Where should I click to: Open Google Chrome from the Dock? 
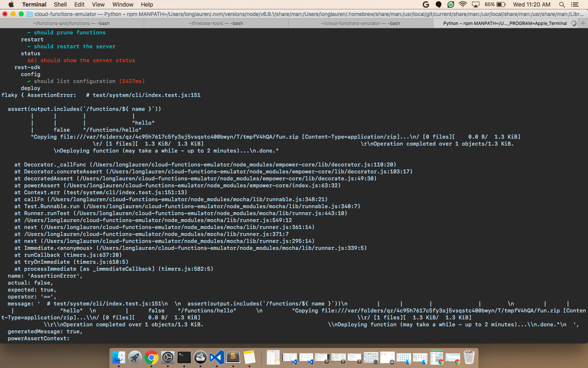(x=151, y=357)
